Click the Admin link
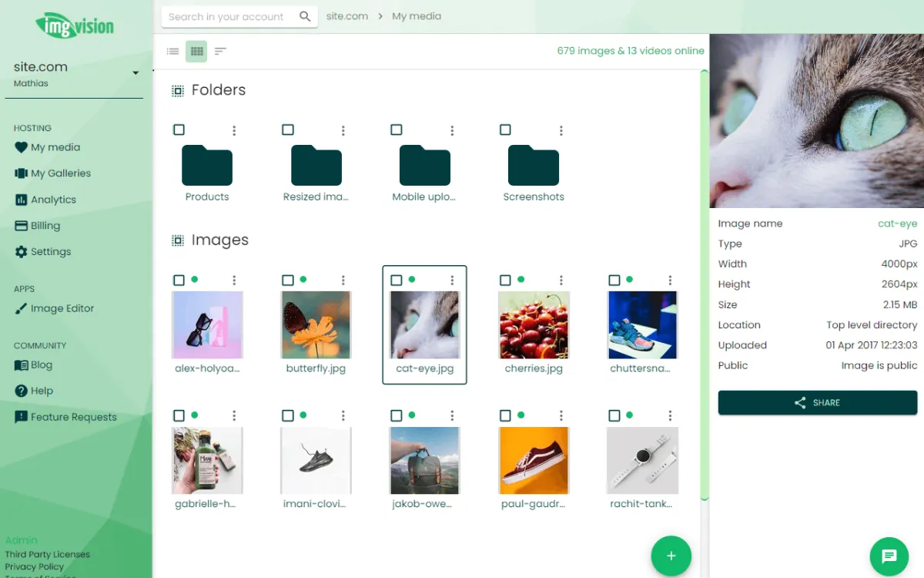 point(22,541)
